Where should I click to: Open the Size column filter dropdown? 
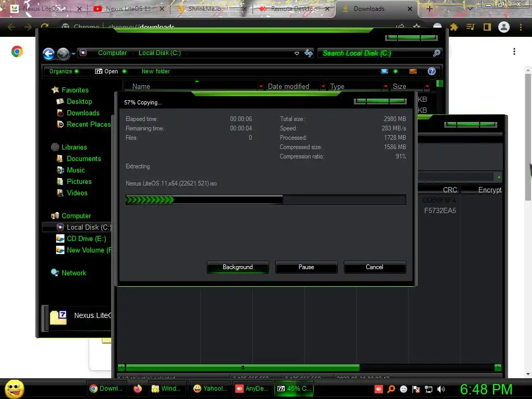(427, 87)
